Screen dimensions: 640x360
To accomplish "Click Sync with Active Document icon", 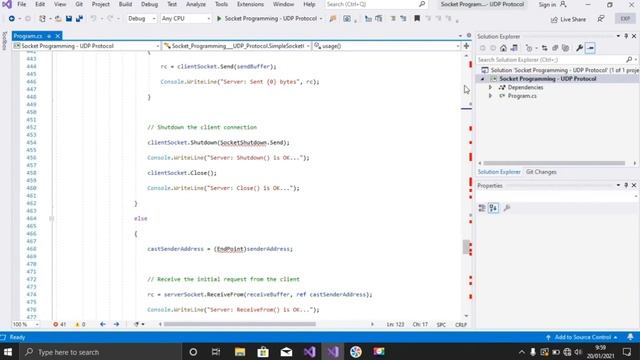I will [544, 48].
